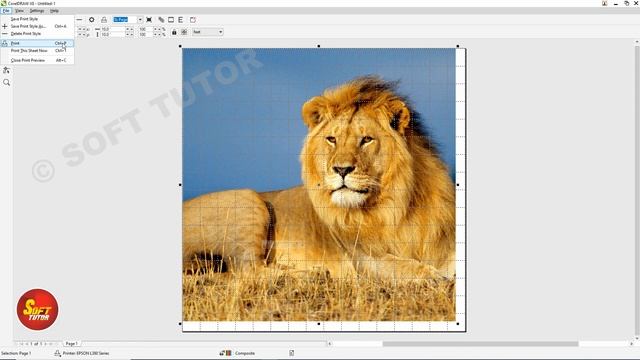Open the units dropdown next to lock

click(208, 32)
